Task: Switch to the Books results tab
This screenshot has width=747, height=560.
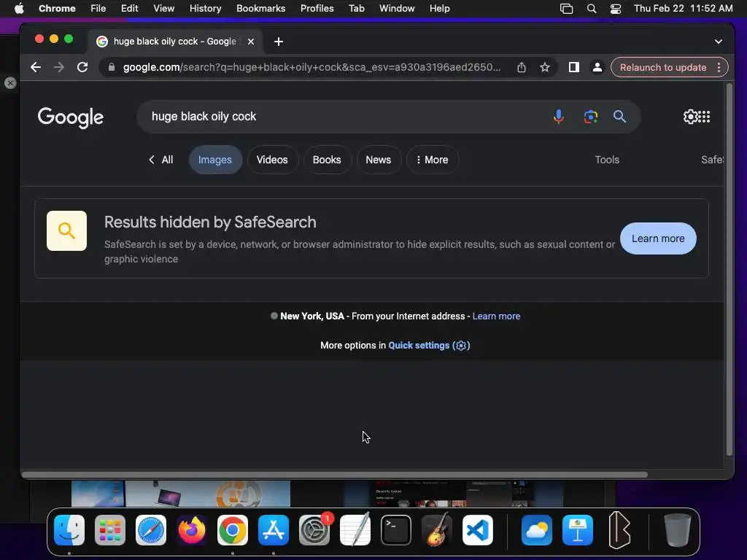Action: [x=327, y=160]
